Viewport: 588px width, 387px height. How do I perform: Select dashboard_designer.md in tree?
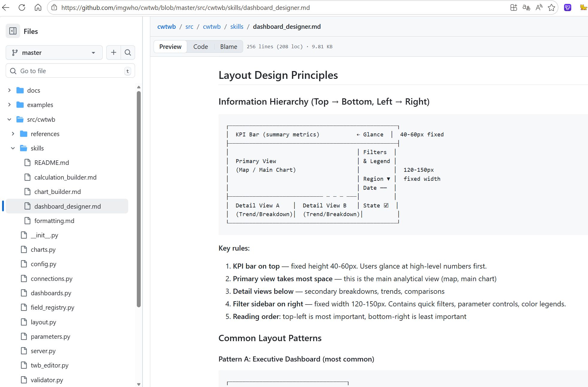click(67, 206)
